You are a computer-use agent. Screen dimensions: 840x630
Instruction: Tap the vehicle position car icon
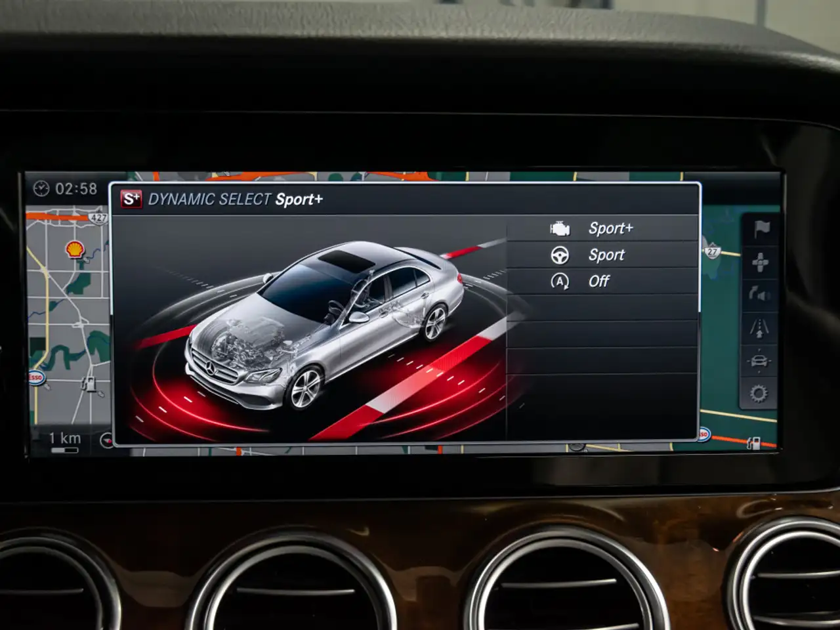pos(759,361)
